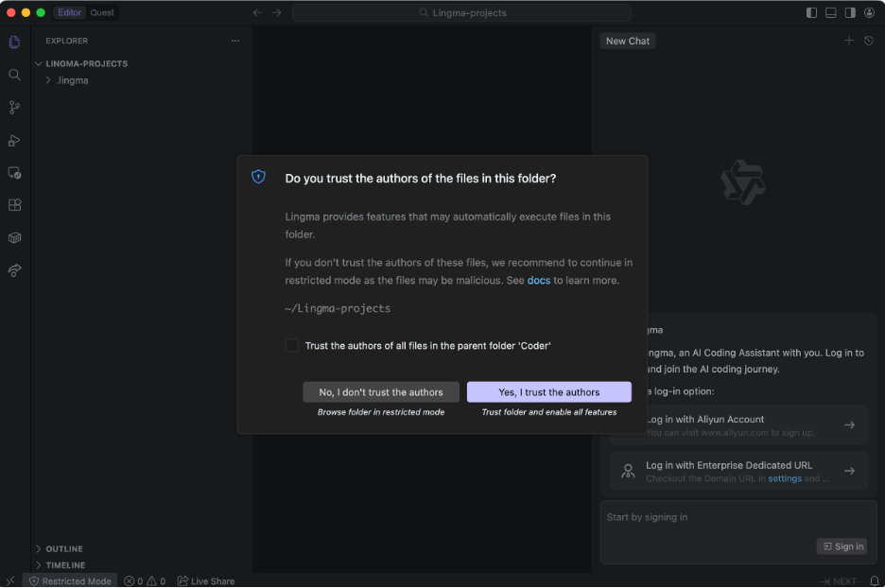Open Run and Debug view icon
Viewport: 885px width, 588px height.
15,141
